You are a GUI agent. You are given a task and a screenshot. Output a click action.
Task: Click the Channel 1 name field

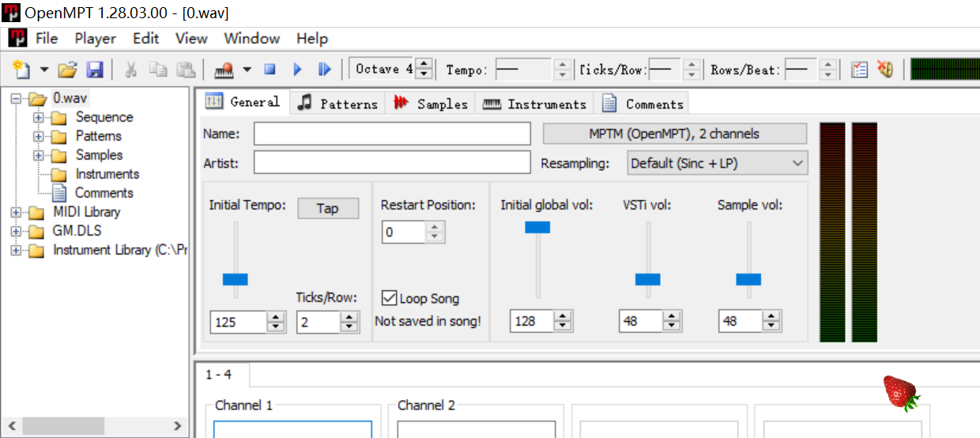293,429
